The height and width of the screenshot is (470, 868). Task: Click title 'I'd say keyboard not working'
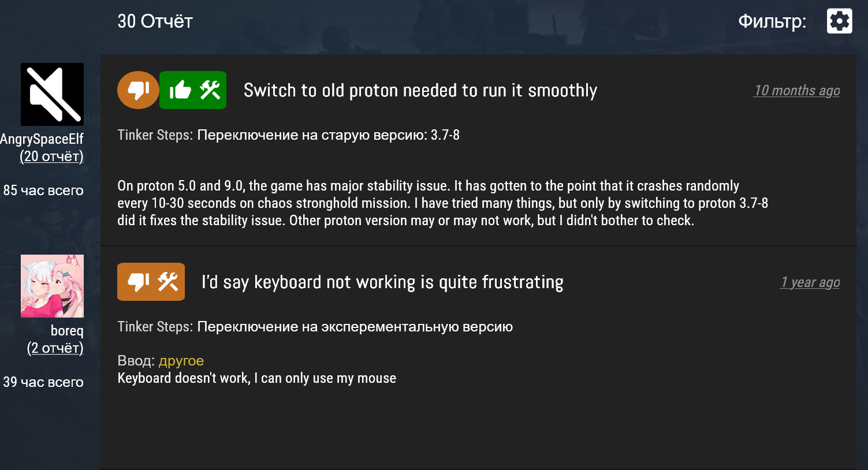coord(382,282)
